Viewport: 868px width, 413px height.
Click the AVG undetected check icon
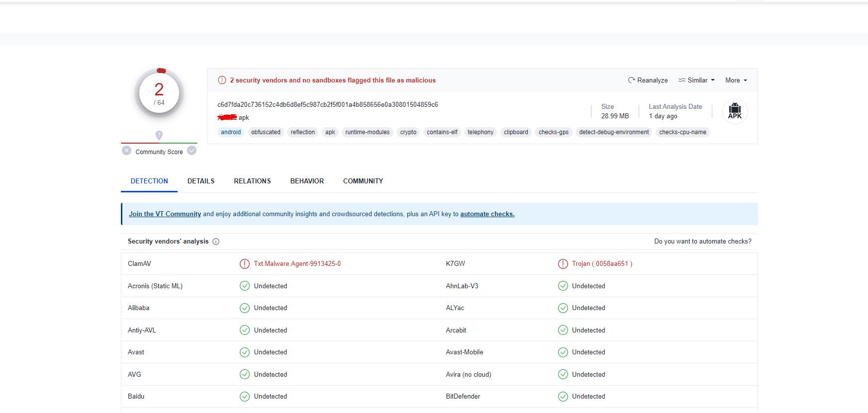pos(244,374)
